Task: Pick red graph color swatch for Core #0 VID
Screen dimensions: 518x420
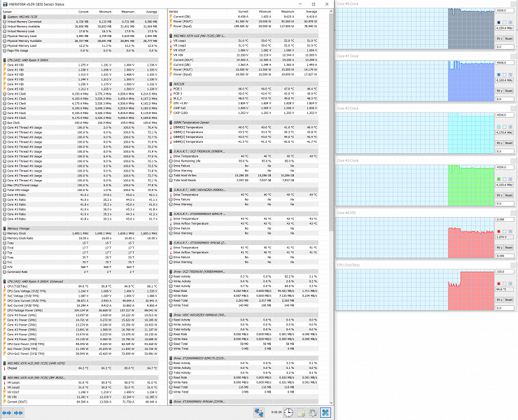Action: coord(499,231)
